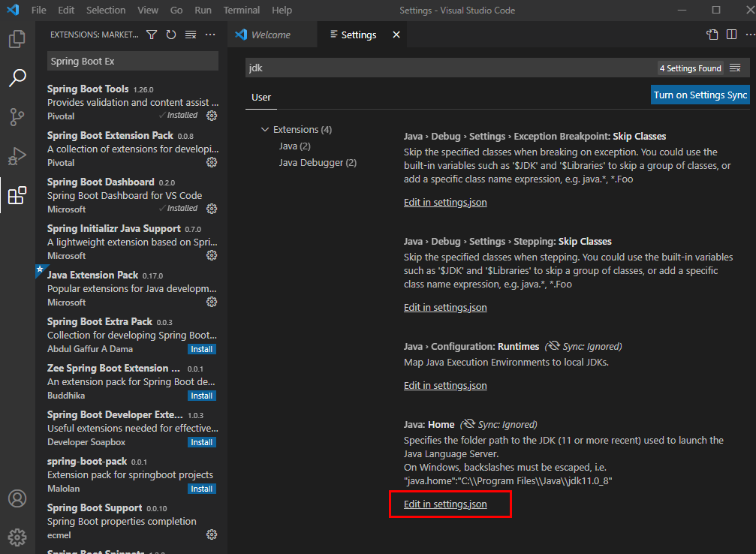The width and height of the screenshot is (756, 554).
Task: Open manage gear for Java Extension Pack
Action: click(212, 303)
